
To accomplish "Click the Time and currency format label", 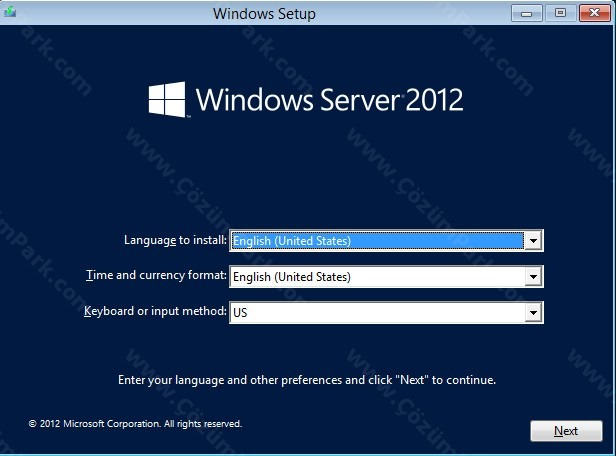I will (x=156, y=275).
